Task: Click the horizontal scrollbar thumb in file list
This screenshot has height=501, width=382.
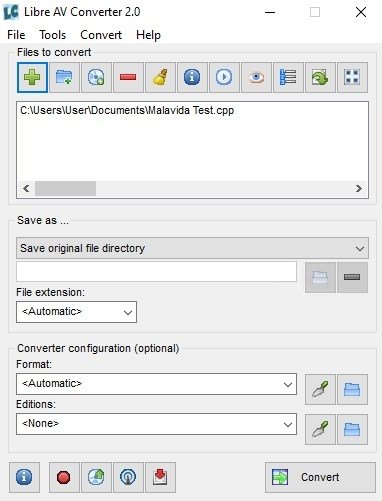Action: (x=66, y=189)
